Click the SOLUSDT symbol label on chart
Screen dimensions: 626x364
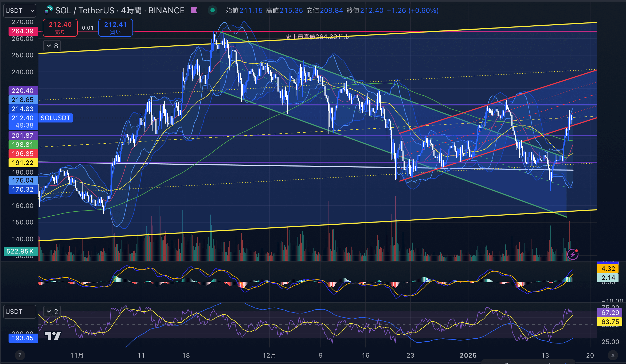pyautogui.click(x=56, y=118)
